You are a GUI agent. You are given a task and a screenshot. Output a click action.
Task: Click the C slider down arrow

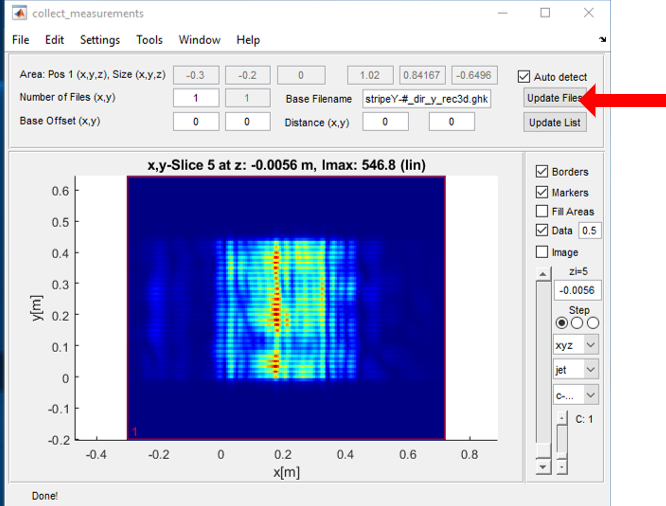point(562,467)
